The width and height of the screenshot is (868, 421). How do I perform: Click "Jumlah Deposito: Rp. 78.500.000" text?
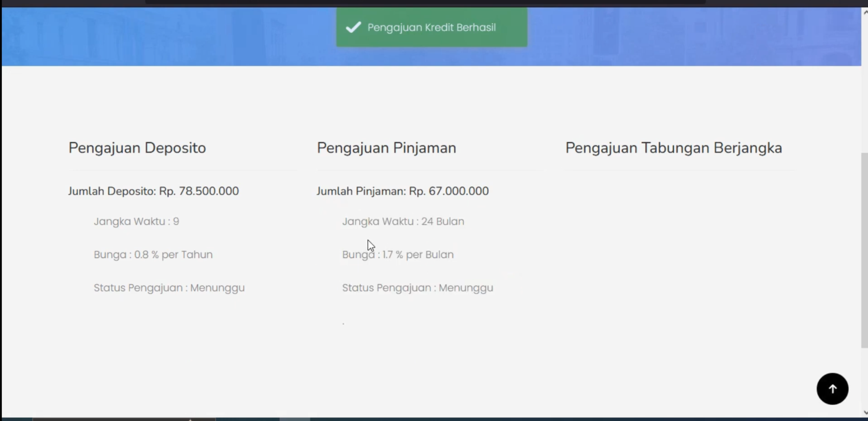153,191
